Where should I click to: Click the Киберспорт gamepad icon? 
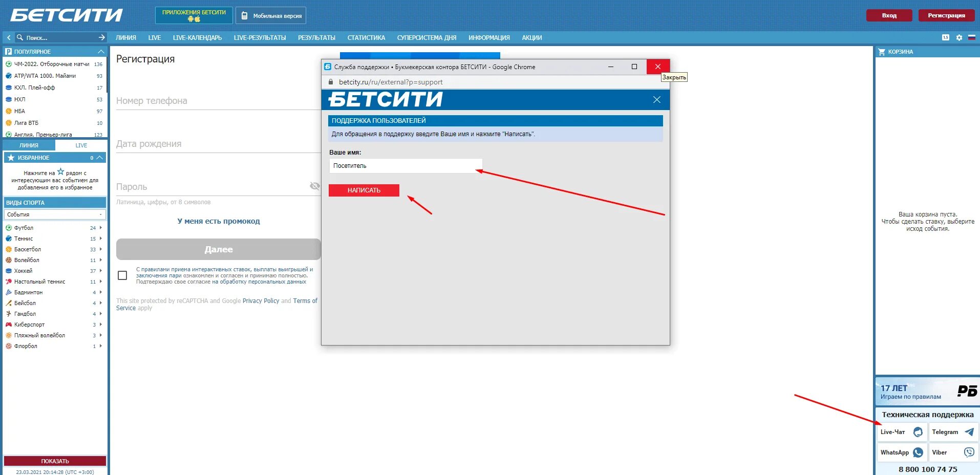click(9, 325)
